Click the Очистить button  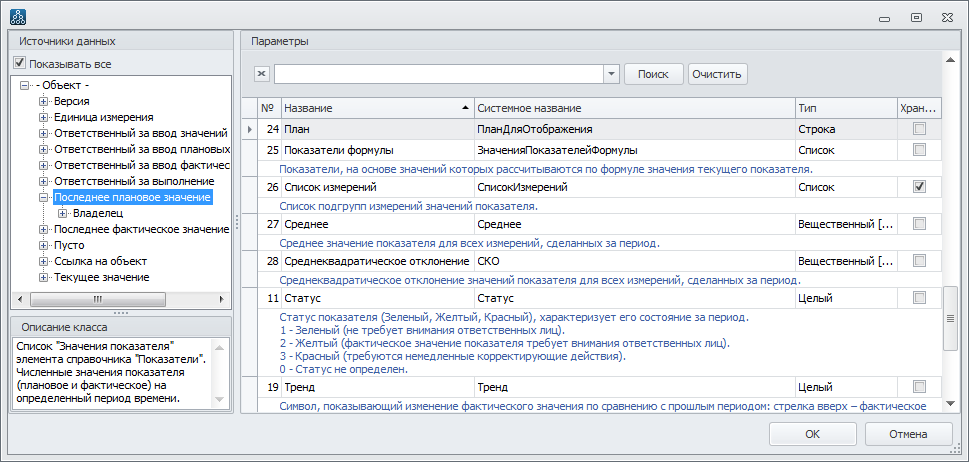(x=717, y=74)
